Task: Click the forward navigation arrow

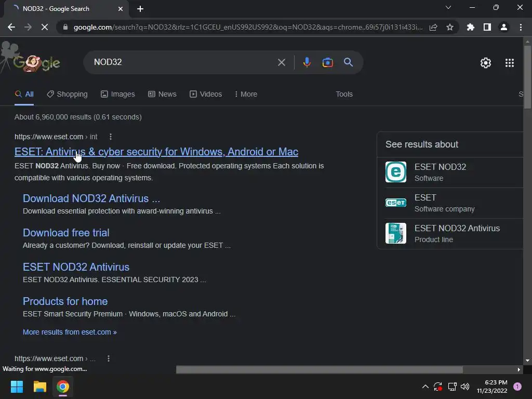Action: coord(28,27)
